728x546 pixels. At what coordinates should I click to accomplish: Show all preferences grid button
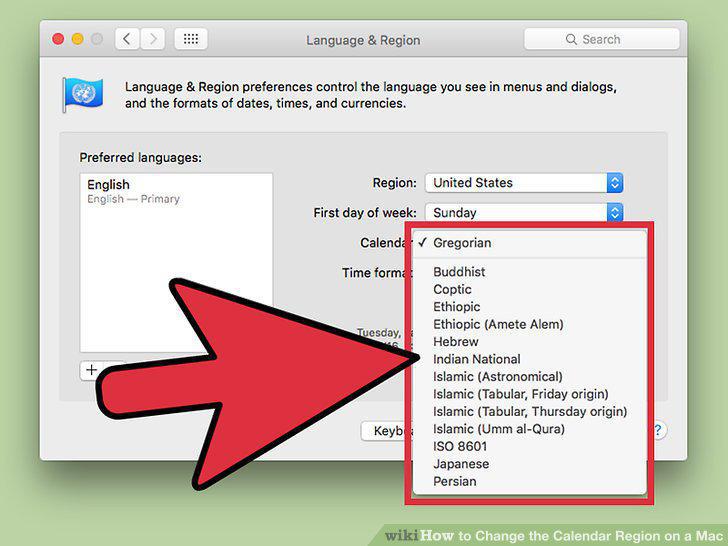point(191,39)
